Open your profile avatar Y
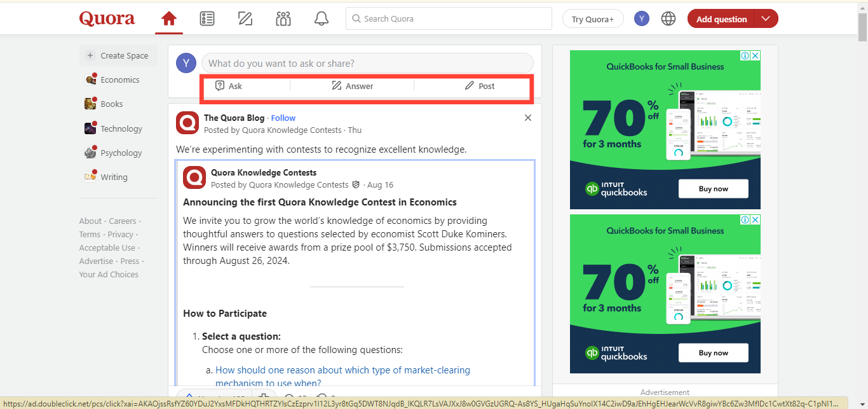The width and height of the screenshot is (868, 409). click(641, 18)
